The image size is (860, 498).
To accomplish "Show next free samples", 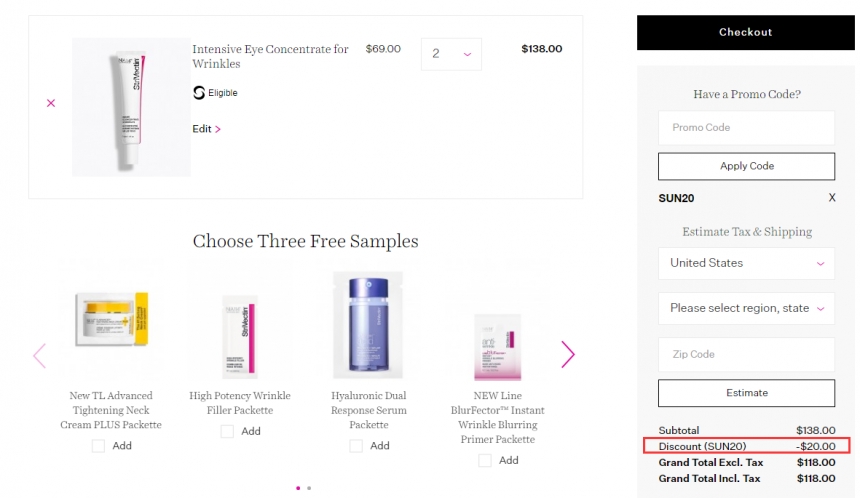I will click(568, 354).
